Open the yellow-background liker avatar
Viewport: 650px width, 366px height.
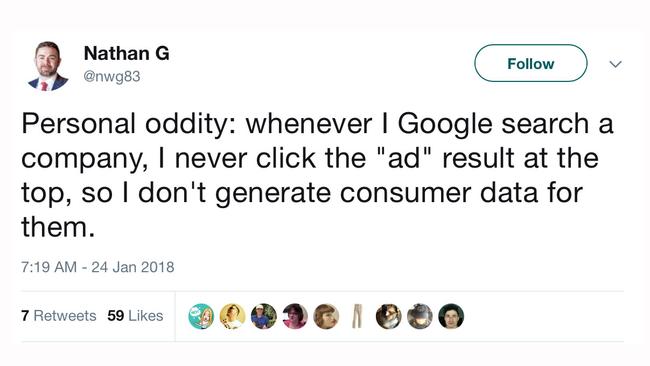click(232, 316)
